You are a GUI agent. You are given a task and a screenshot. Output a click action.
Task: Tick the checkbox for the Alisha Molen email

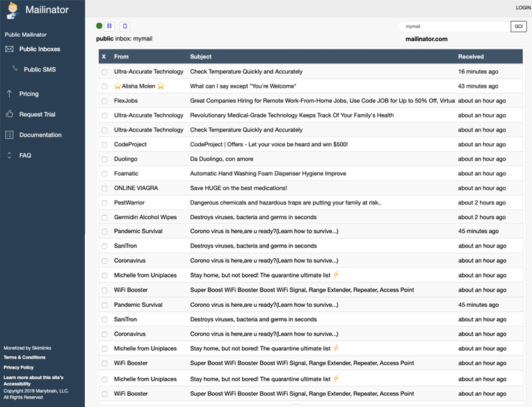coord(104,86)
